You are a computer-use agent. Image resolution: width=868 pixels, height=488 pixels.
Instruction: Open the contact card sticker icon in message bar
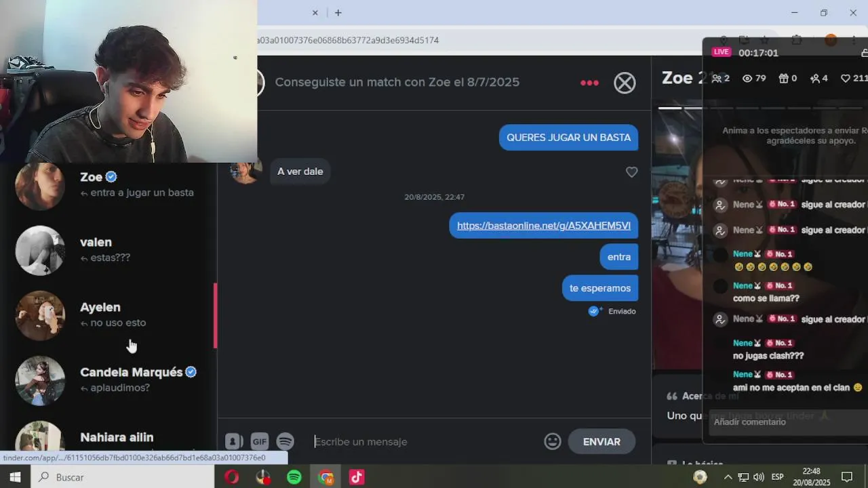(234, 441)
